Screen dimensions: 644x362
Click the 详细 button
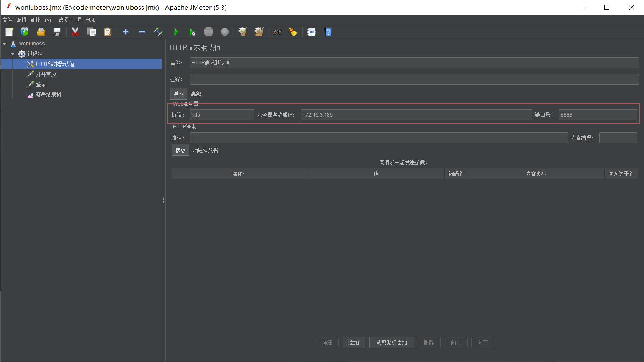[327, 343]
